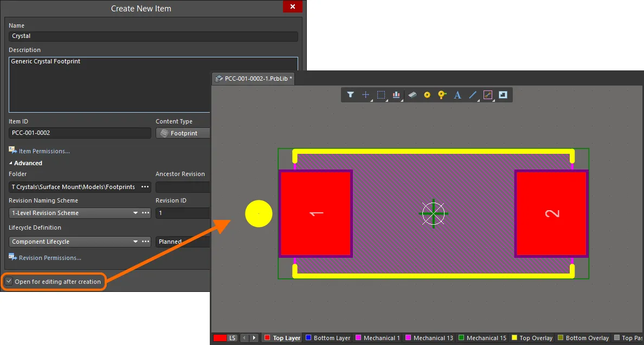Open the Item Permissions link
The height and width of the screenshot is (345, 644).
pos(44,151)
